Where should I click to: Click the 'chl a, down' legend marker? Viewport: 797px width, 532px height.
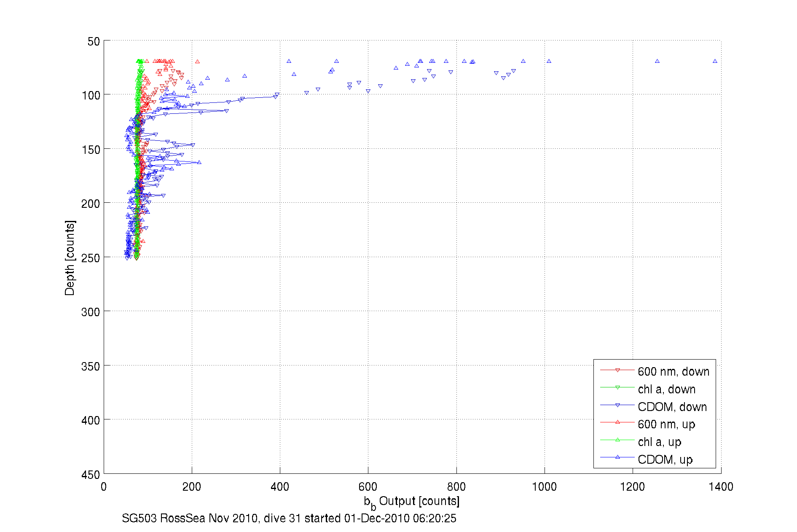[617, 388]
